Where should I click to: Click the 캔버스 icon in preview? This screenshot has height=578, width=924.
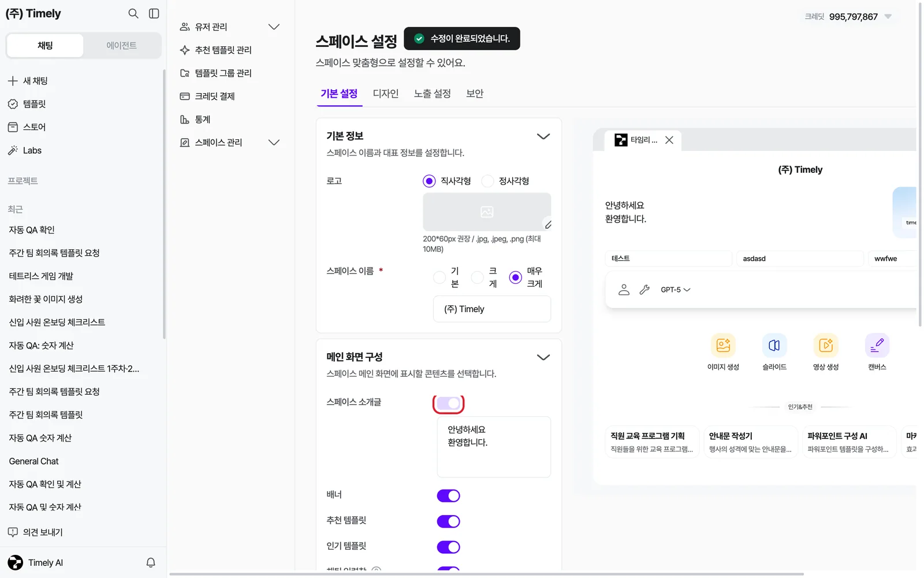point(877,345)
